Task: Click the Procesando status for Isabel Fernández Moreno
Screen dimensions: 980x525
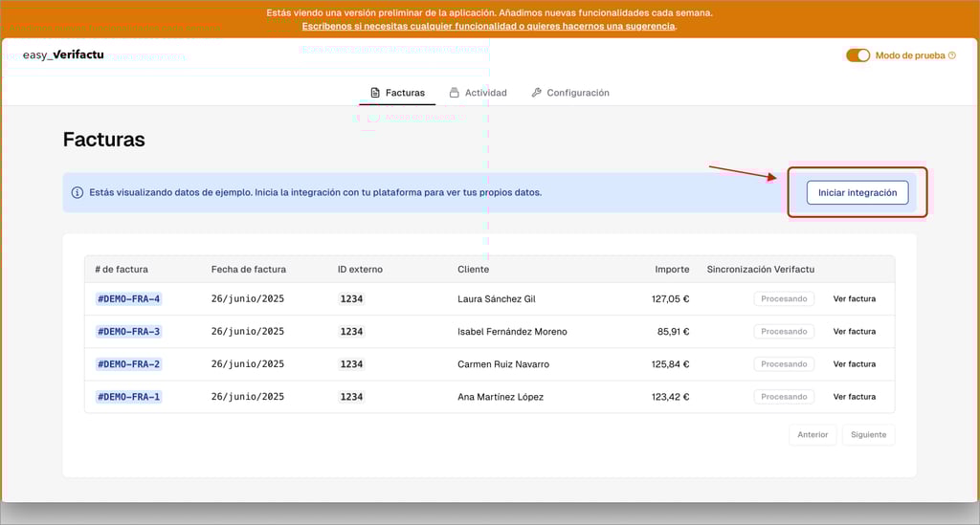Action: coord(784,332)
